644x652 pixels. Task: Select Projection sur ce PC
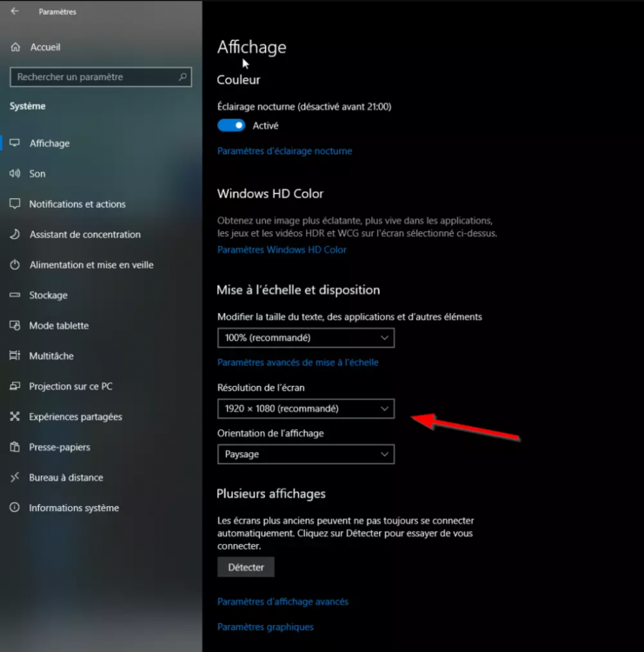click(x=70, y=386)
